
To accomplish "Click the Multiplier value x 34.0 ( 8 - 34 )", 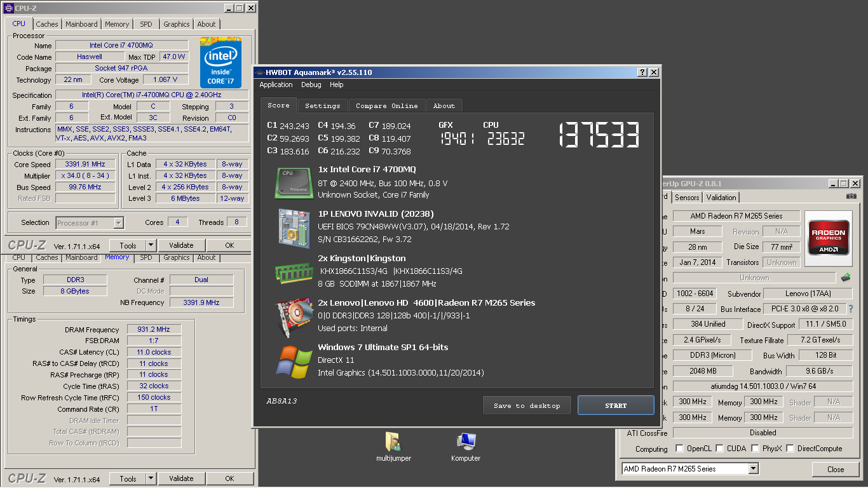I will click(86, 175).
